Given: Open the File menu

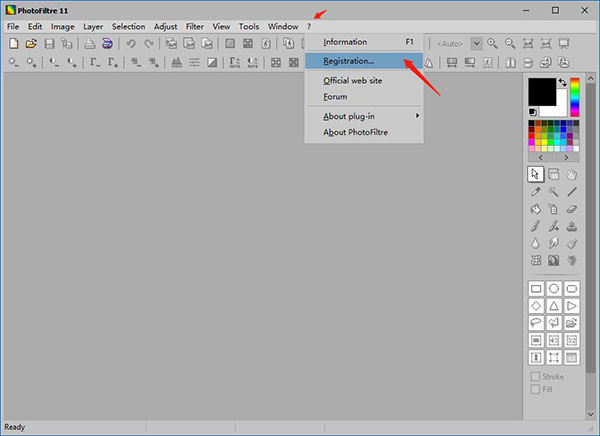Looking at the screenshot, I should pos(13,26).
